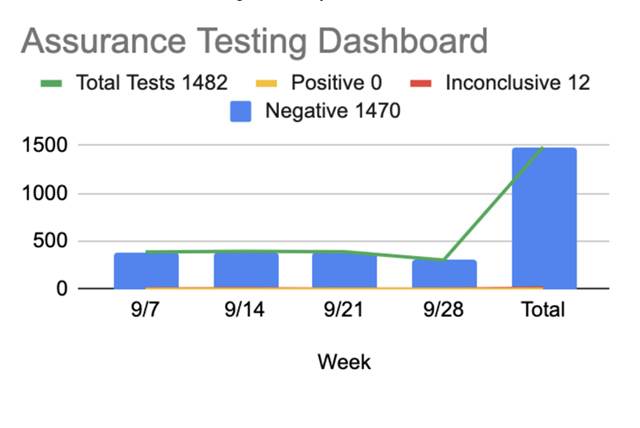Screen dimensions: 640x428
Task: Click the "Week" horizontal axis title
Action: click(x=344, y=362)
